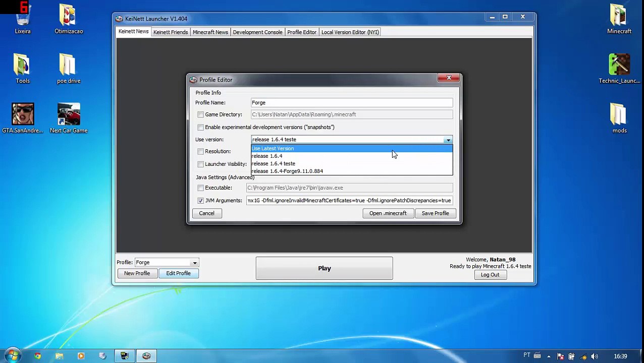Uncheck the JVM Arguments checkbox
Viewport: 644px width, 363px height.
[x=200, y=201]
